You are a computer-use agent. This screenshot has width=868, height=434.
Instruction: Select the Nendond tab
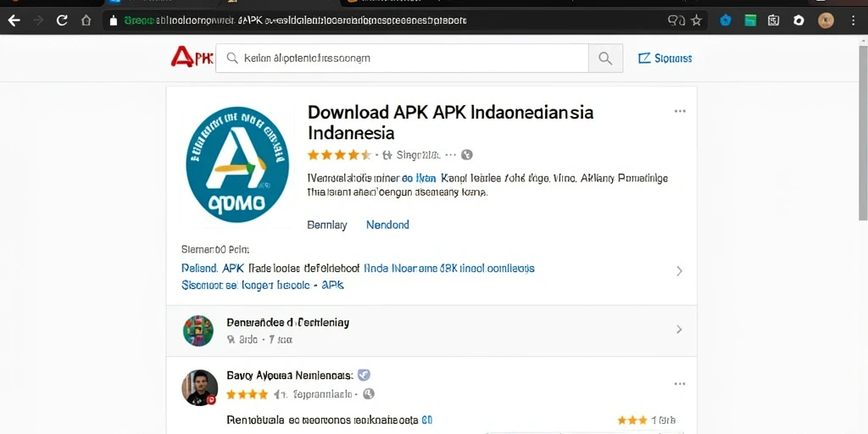coord(387,225)
